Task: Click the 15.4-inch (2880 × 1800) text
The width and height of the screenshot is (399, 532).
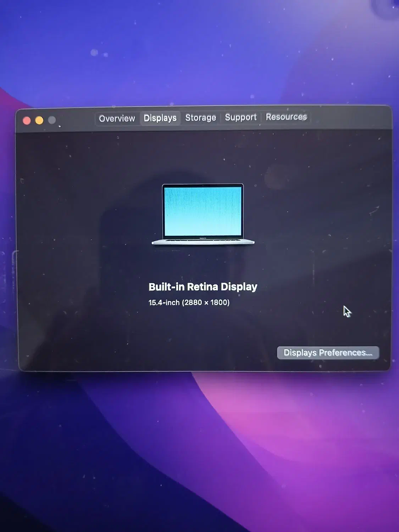Action: (x=189, y=303)
